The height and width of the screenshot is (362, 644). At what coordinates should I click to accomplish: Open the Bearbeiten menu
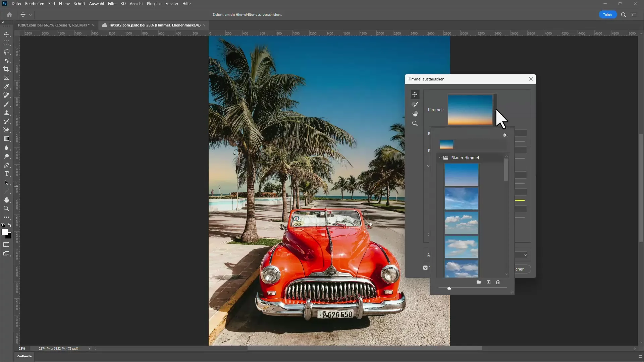click(35, 4)
